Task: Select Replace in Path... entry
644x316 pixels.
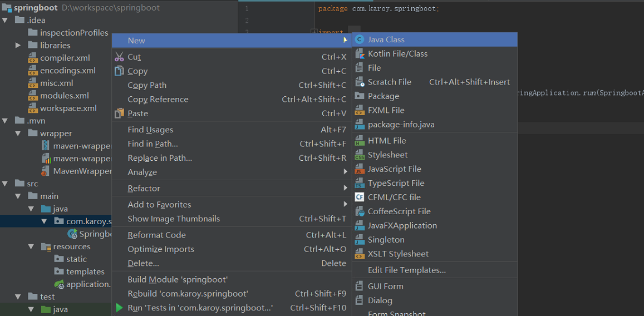Action: click(232, 158)
